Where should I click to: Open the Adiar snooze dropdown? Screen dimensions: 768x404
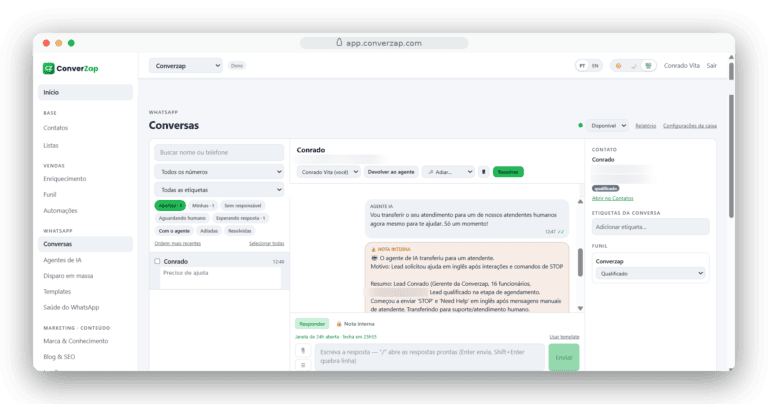point(448,172)
